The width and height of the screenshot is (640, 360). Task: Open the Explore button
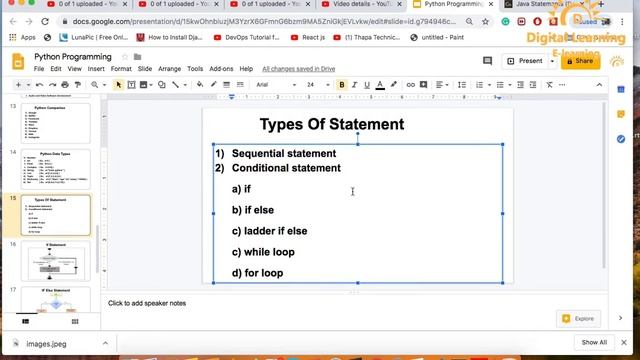coord(578,319)
